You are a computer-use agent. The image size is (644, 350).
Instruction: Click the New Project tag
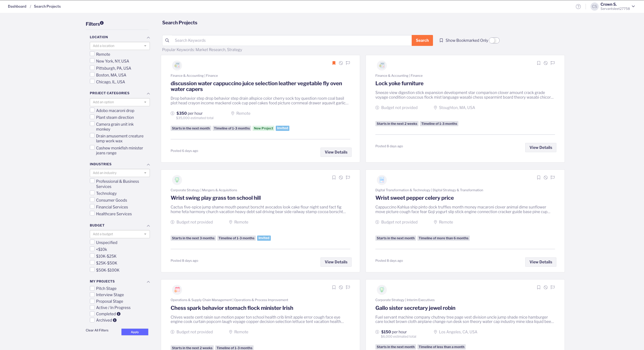[x=263, y=128]
